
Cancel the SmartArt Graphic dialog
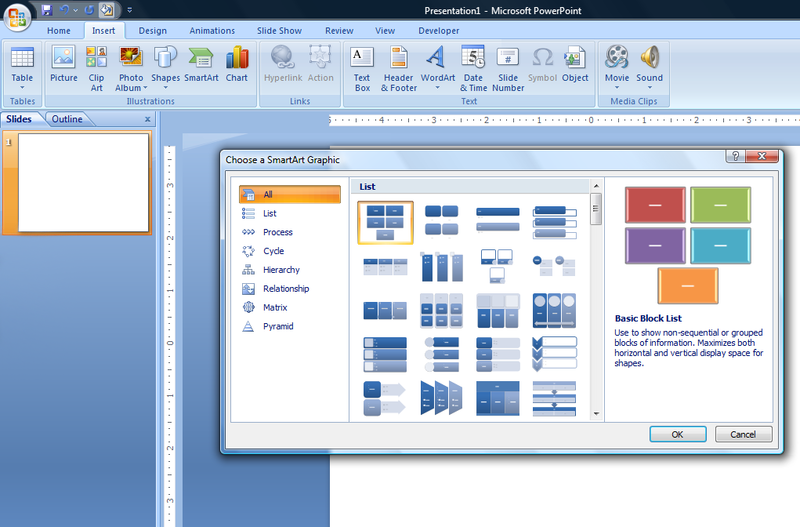coord(743,434)
